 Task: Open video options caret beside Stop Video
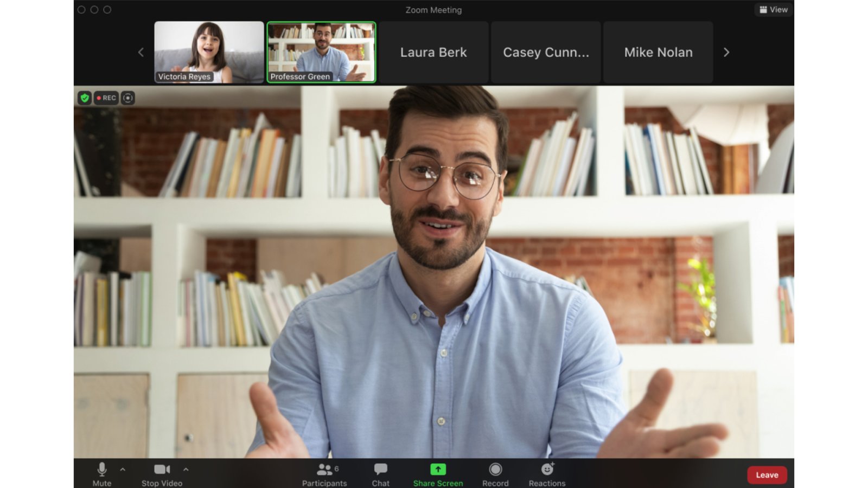(x=186, y=470)
